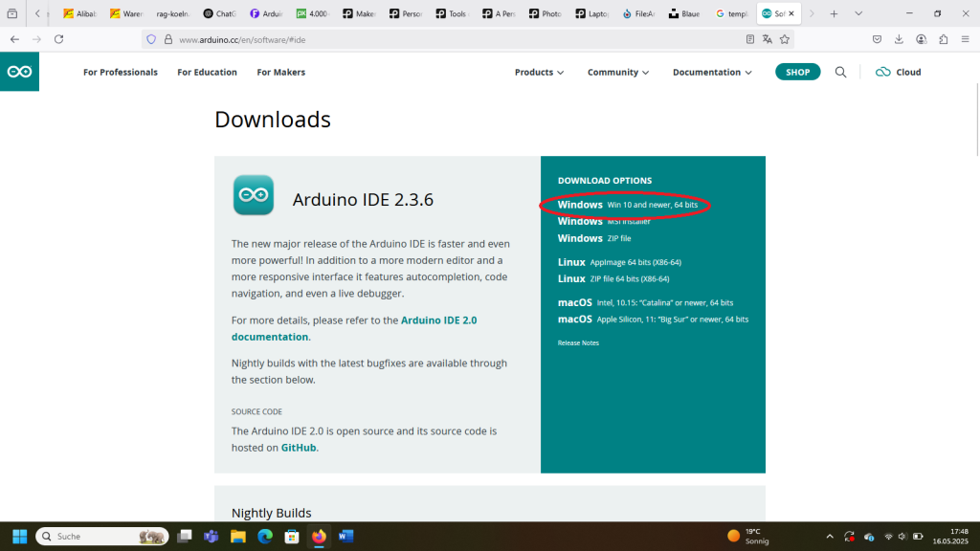Screen dimensions: 980x551
Task: Expand the Documentation menu
Action: (712, 73)
